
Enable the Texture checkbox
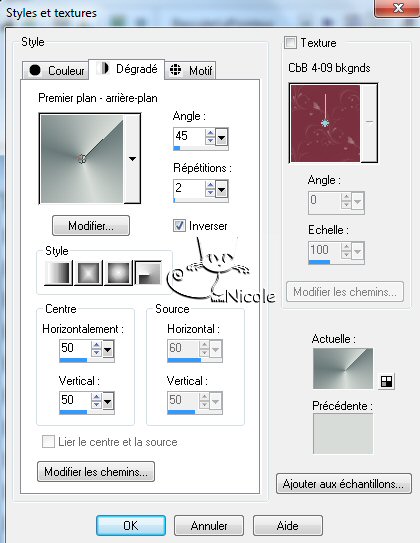(x=290, y=43)
